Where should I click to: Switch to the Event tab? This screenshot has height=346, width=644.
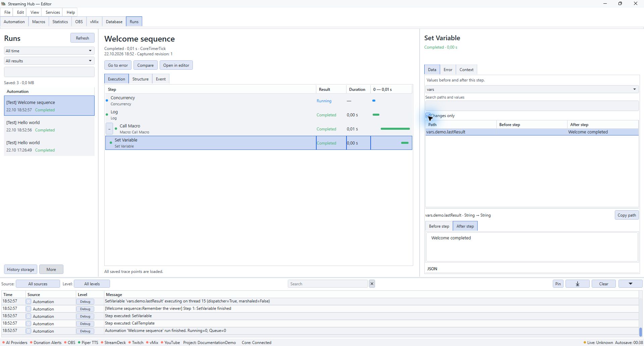pos(161,79)
